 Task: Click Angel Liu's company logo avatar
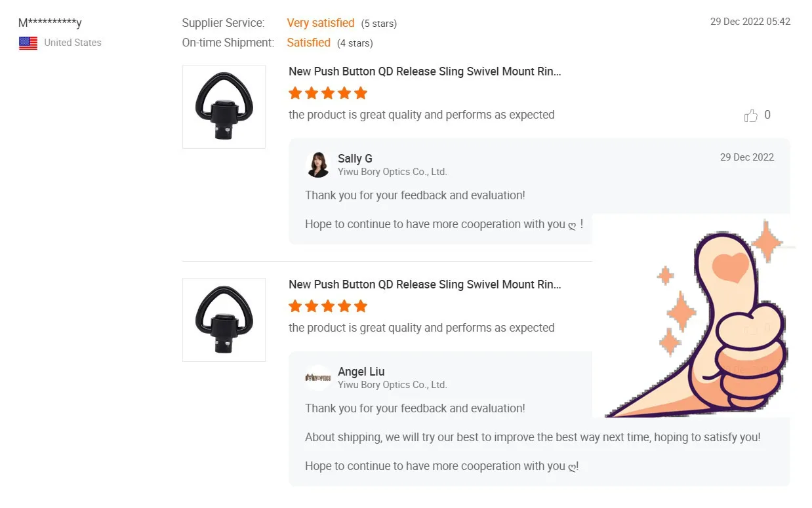point(318,378)
